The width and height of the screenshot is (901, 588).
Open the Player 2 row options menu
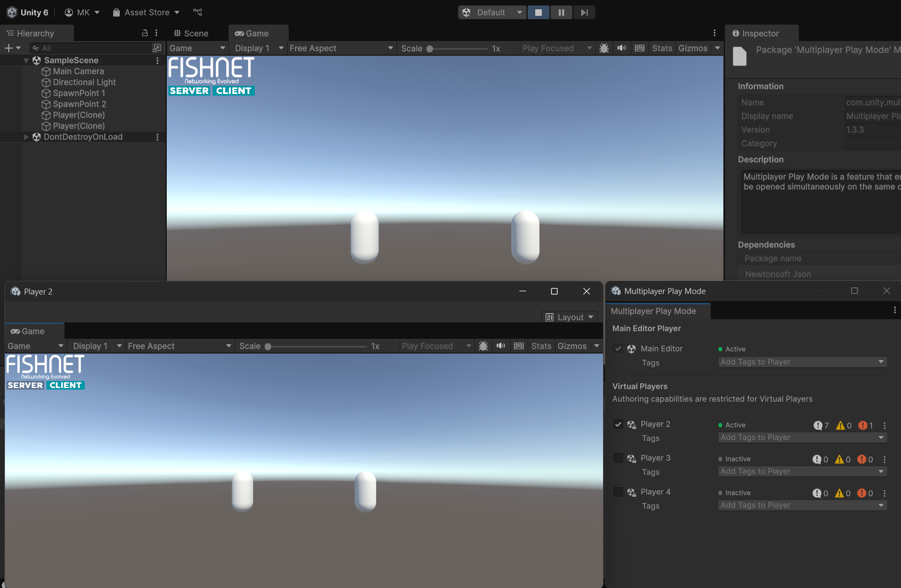point(885,426)
